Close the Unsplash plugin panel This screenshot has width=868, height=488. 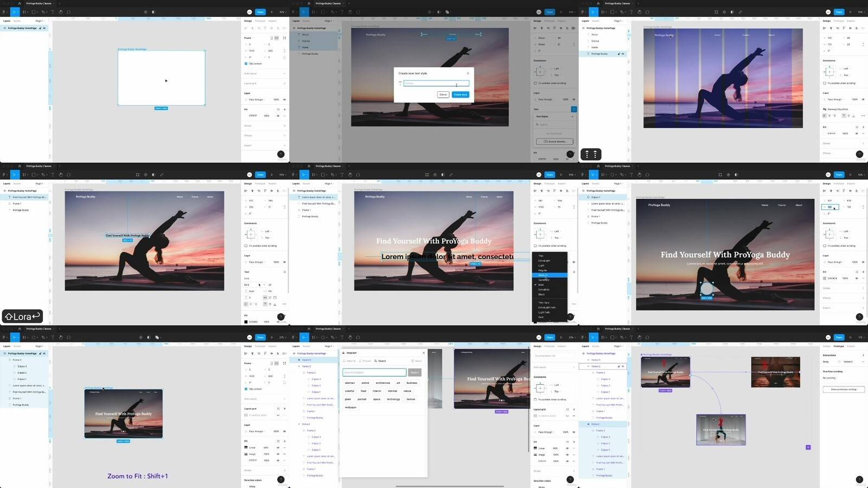(424, 353)
